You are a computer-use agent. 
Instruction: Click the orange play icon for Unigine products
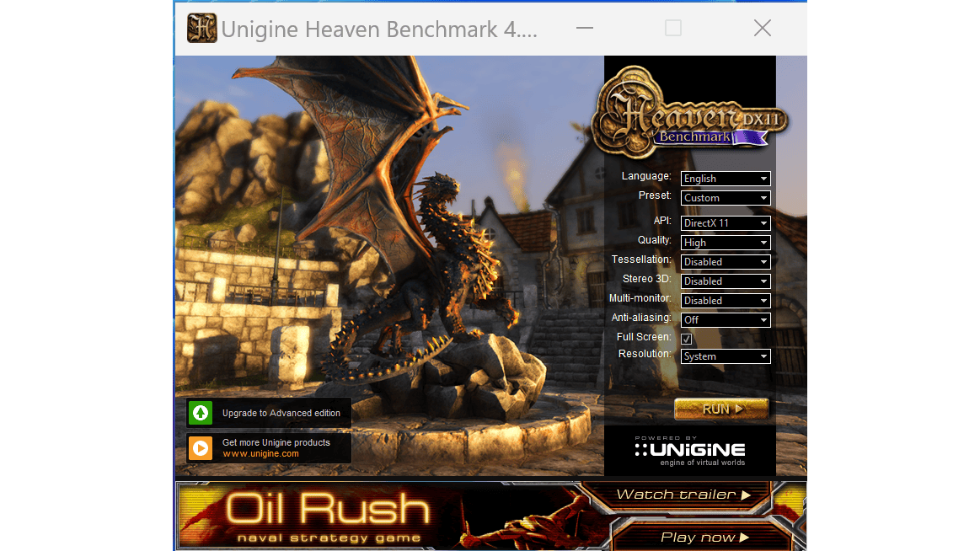pyautogui.click(x=201, y=448)
